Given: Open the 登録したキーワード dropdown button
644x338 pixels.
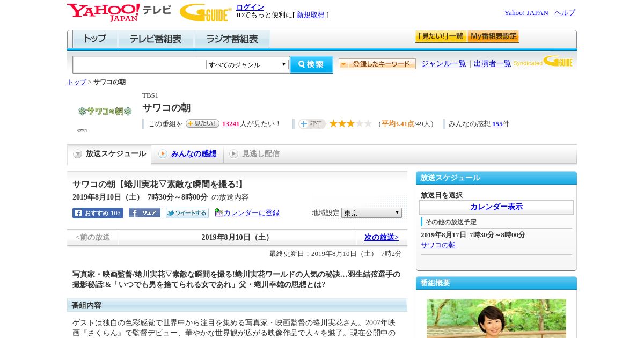Looking at the screenshot, I should tap(377, 64).
